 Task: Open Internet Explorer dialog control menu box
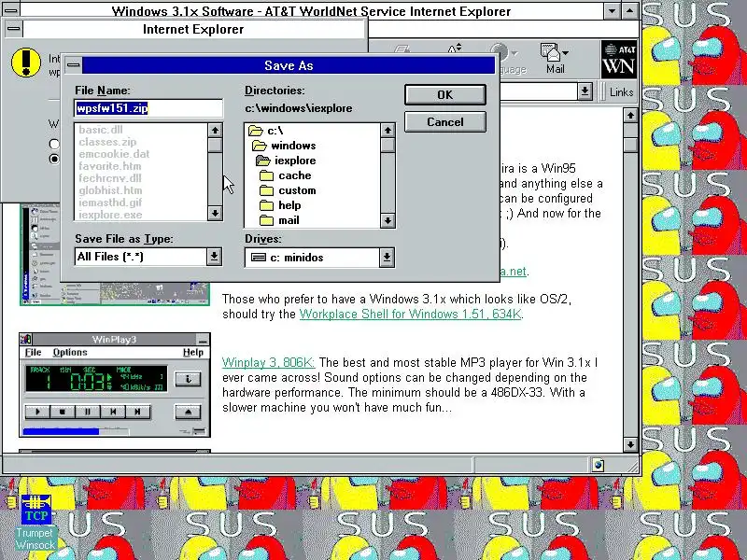14,30
